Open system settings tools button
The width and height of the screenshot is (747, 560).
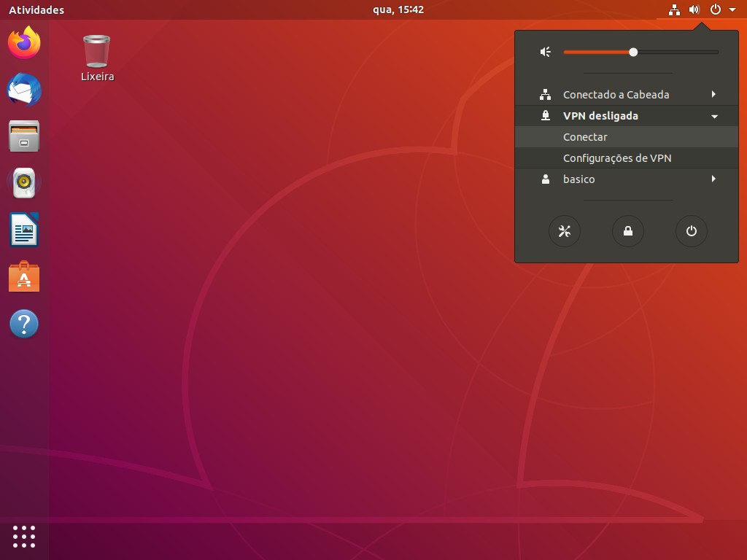click(565, 231)
